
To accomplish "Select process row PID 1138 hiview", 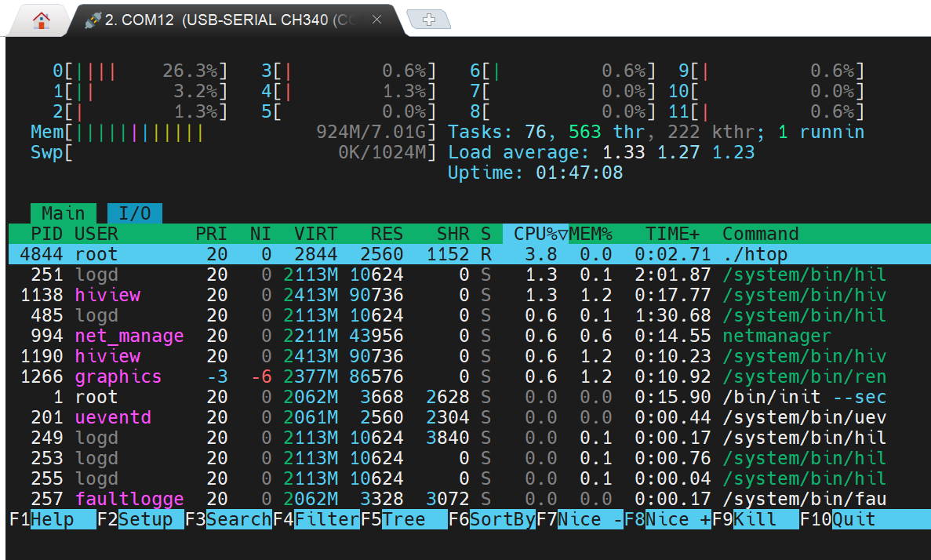I will coord(470,295).
